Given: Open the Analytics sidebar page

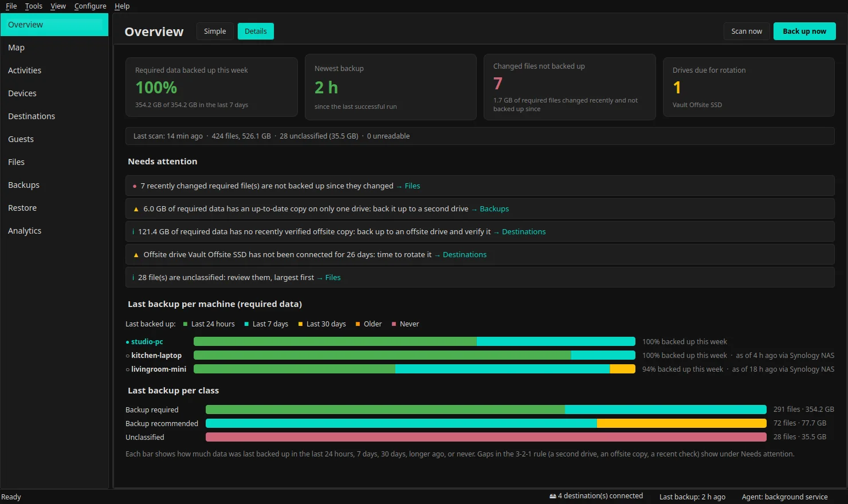Looking at the screenshot, I should (54, 231).
